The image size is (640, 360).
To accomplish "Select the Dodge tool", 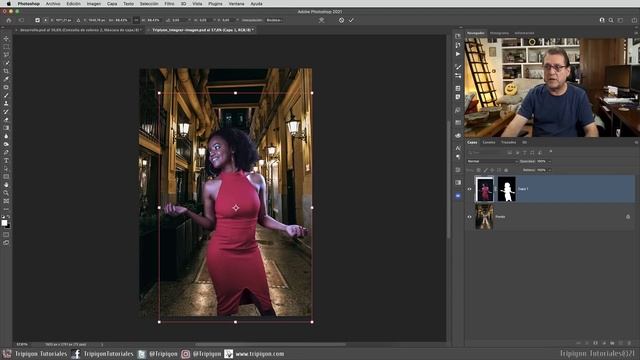I will [6, 144].
